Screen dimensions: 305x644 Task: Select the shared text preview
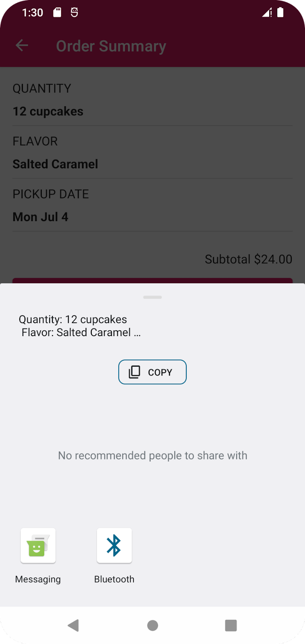coord(80,326)
